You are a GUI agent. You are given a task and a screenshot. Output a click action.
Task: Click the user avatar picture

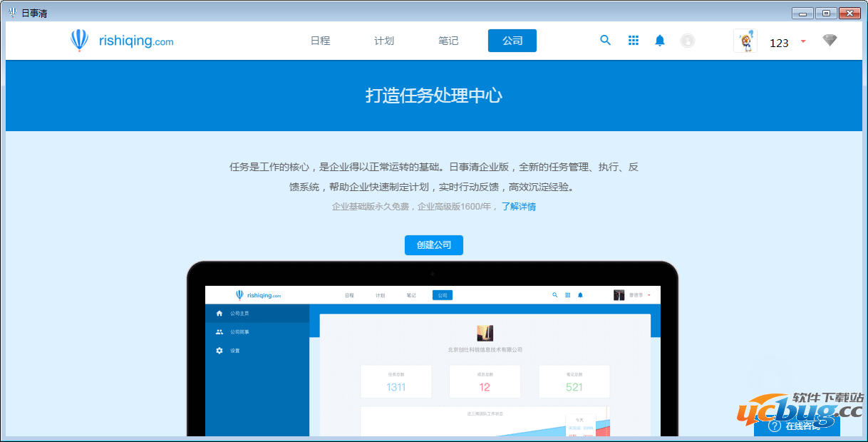point(745,41)
